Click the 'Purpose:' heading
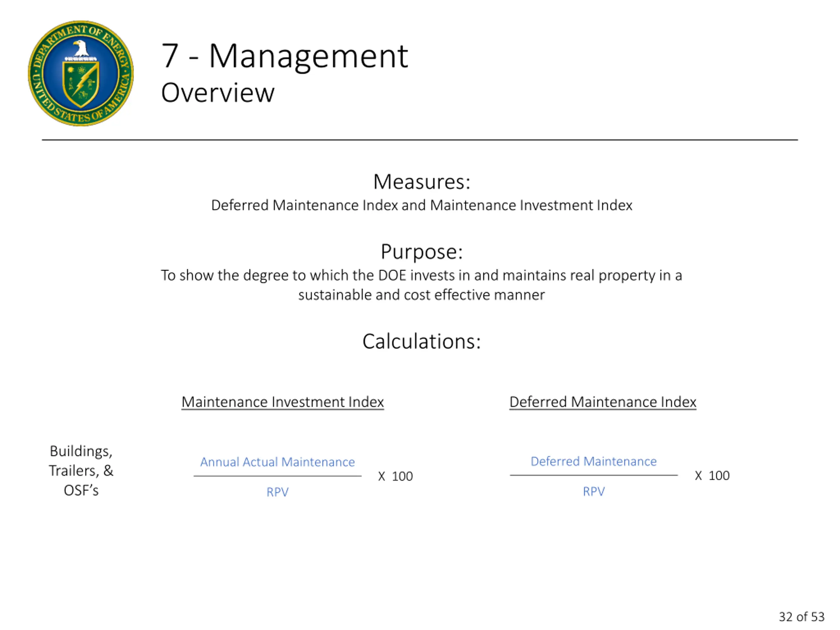 tap(422, 251)
